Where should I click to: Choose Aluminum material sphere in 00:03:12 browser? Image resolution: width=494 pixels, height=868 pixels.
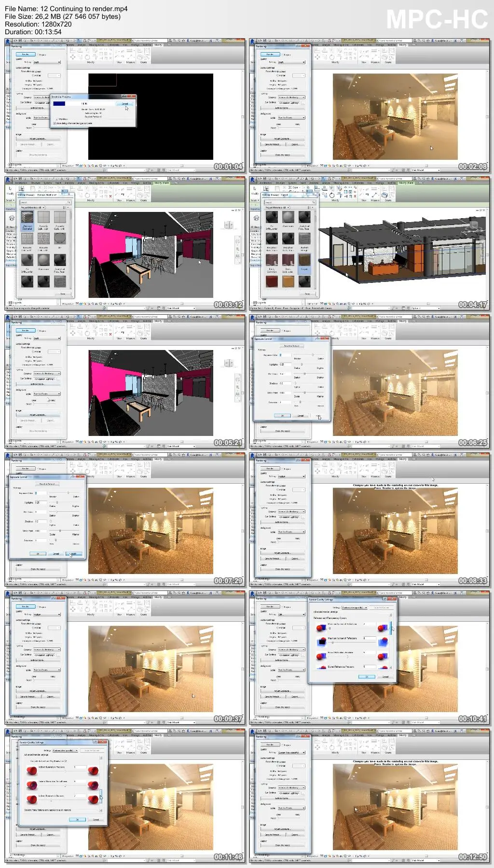point(43,261)
